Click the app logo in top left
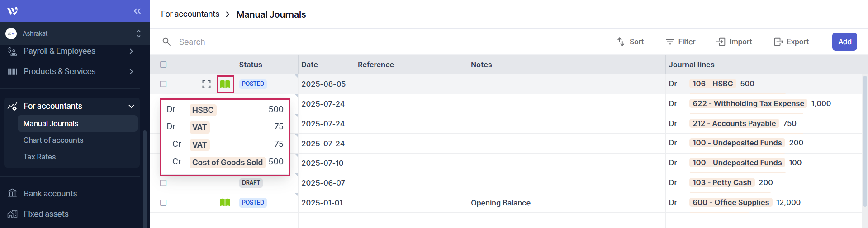Viewport: 868px width, 228px height. tap(13, 11)
